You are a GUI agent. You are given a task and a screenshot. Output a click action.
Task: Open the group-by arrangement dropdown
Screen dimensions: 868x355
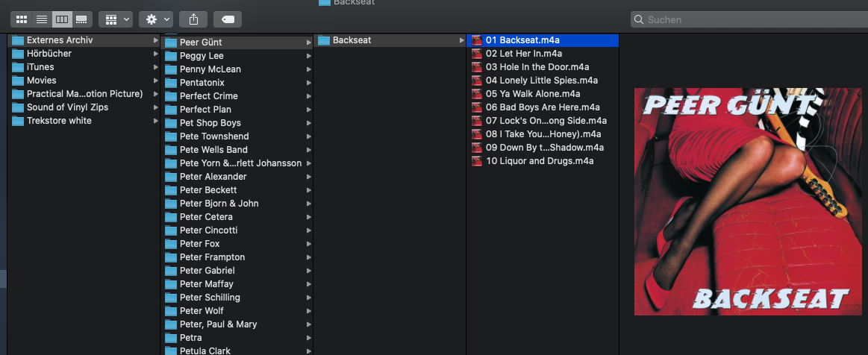[x=116, y=19]
